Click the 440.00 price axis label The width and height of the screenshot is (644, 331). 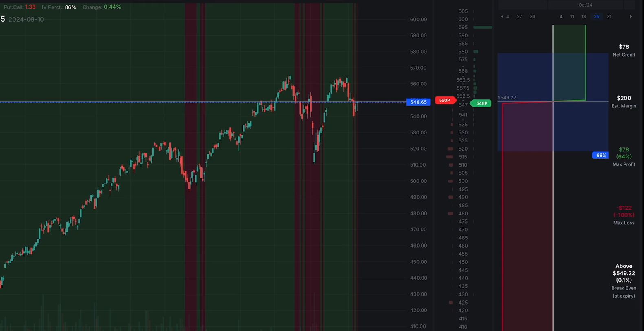coord(418,278)
